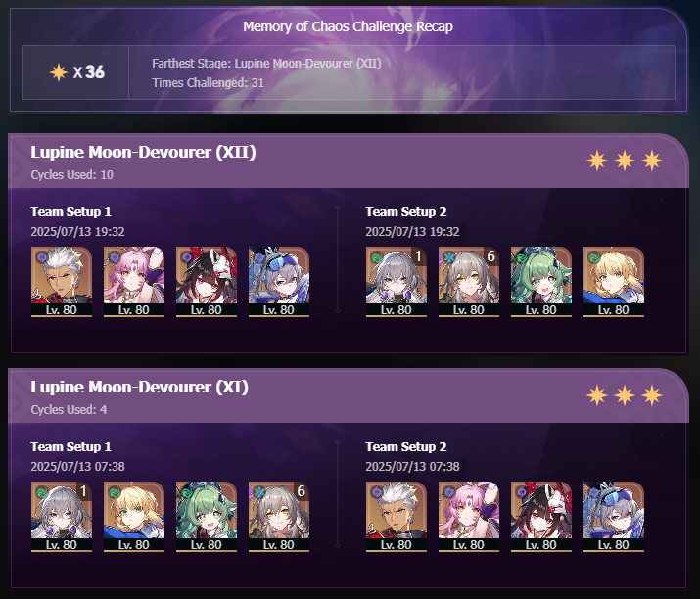
Task: Open eidolon 6 Trailblazer in XI Team 1
Action: pyautogui.click(x=279, y=517)
